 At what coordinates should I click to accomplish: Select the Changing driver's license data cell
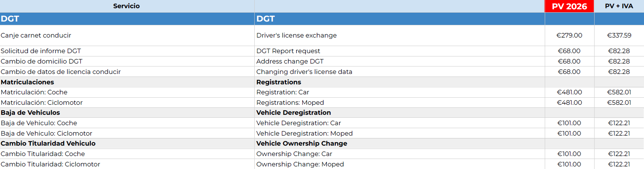point(304,72)
